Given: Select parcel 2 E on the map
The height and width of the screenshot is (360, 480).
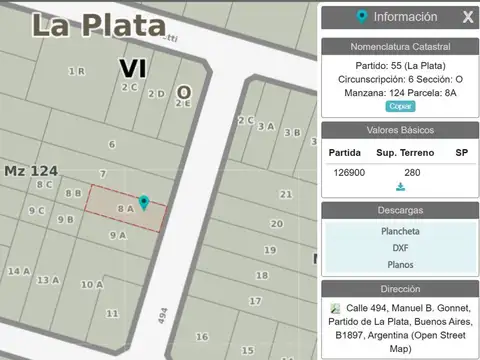Looking at the screenshot, I should click(x=183, y=103).
